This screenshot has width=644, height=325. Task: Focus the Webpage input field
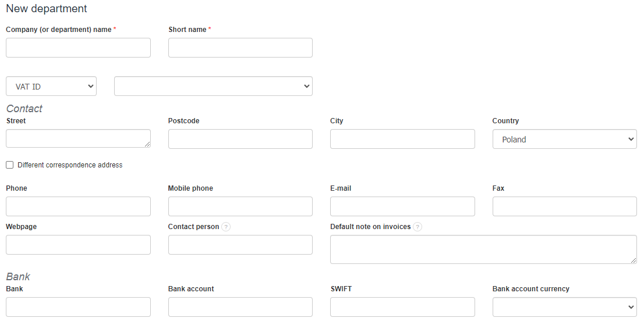[78, 245]
